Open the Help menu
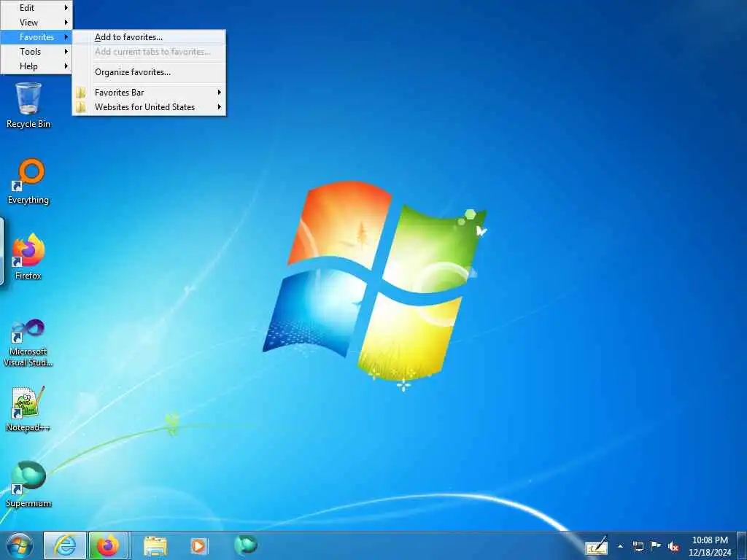The image size is (747, 560). [x=36, y=66]
